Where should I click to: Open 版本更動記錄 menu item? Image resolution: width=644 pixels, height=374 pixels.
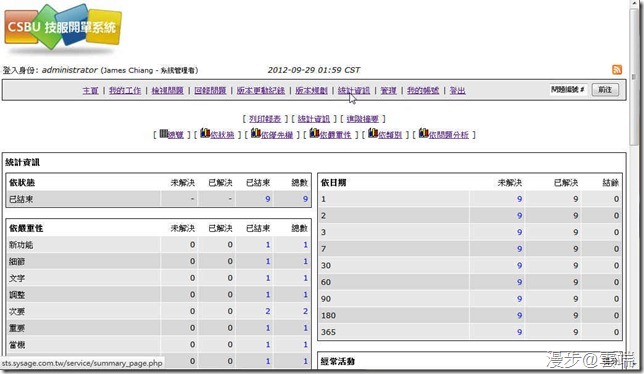pos(261,90)
